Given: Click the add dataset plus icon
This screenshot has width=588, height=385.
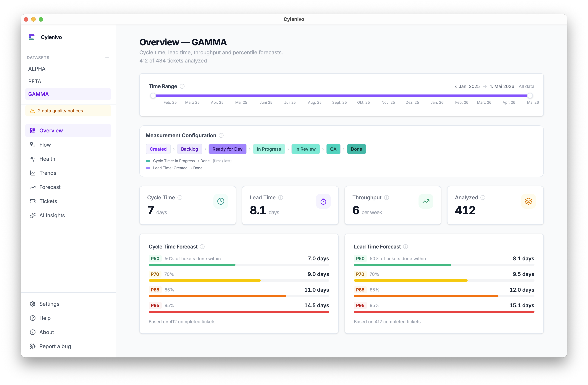Looking at the screenshot, I should point(107,58).
